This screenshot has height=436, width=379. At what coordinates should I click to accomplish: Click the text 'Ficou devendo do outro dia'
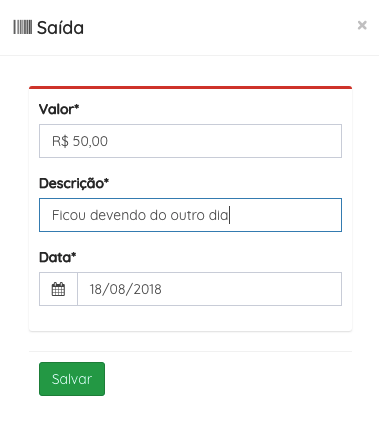click(140, 215)
